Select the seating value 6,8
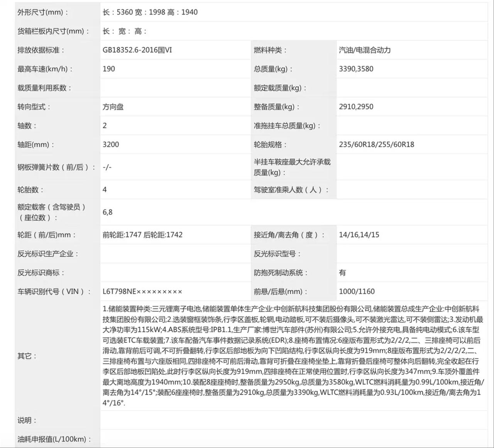 (x=108, y=212)
